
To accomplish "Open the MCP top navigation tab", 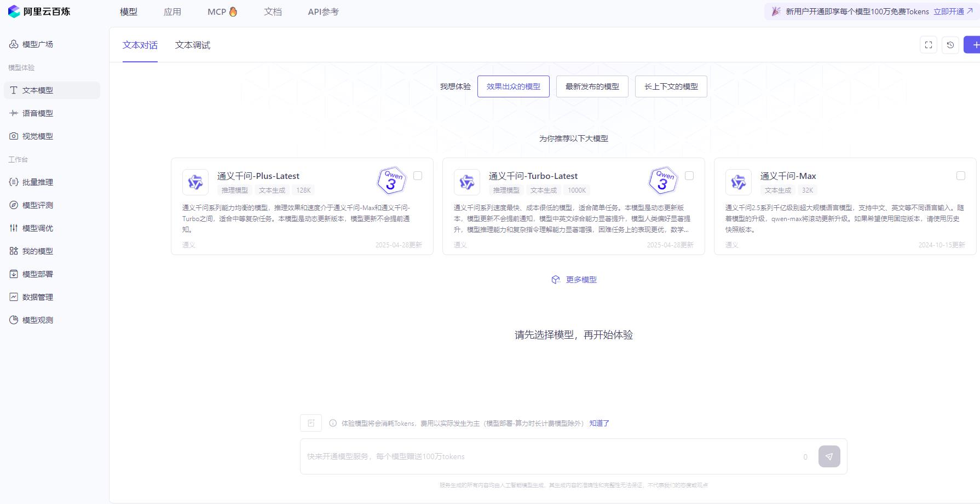I will click(x=222, y=11).
